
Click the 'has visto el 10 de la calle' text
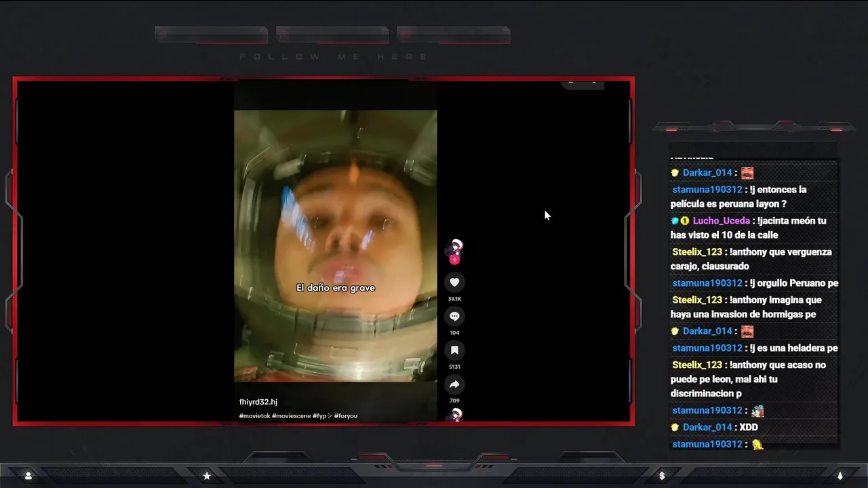click(x=724, y=235)
